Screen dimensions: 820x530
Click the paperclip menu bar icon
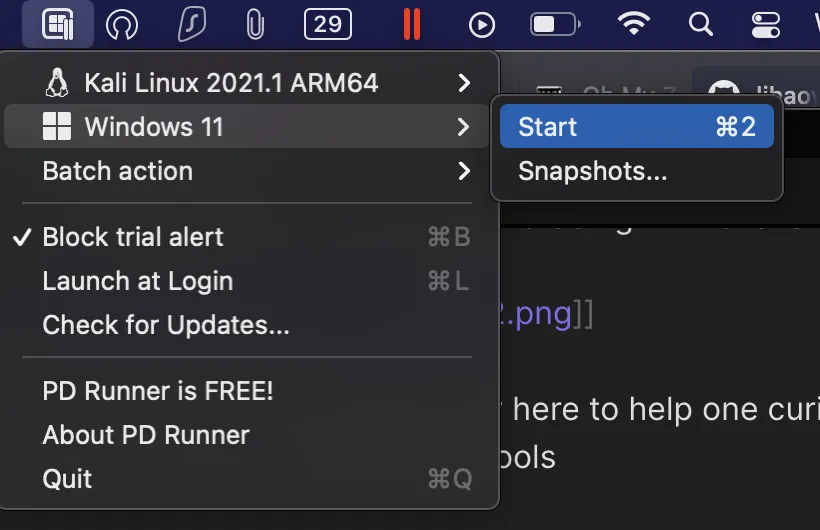[x=255, y=25]
